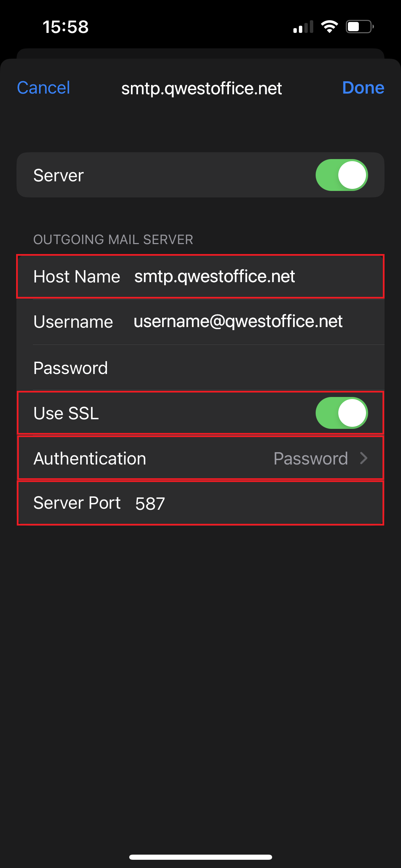The width and height of the screenshot is (401, 868).
Task: Expand Authentication options via chevron arrow
Action: click(x=364, y=458)
